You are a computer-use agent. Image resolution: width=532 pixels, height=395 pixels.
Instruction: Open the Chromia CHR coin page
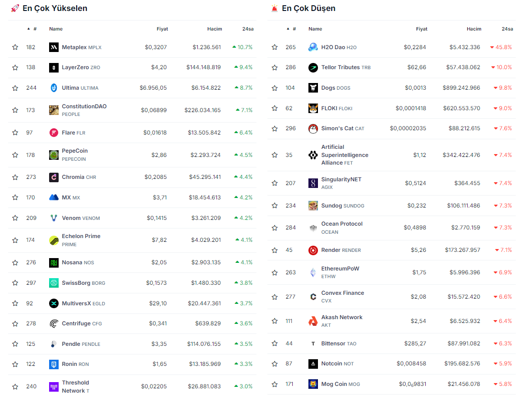click(79, 177)
